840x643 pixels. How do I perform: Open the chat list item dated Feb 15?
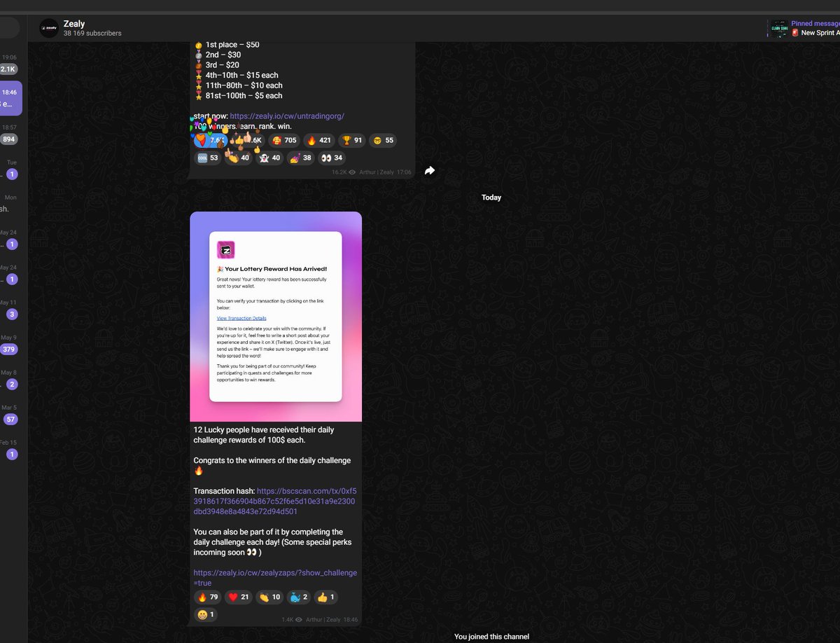click(10, 449)
